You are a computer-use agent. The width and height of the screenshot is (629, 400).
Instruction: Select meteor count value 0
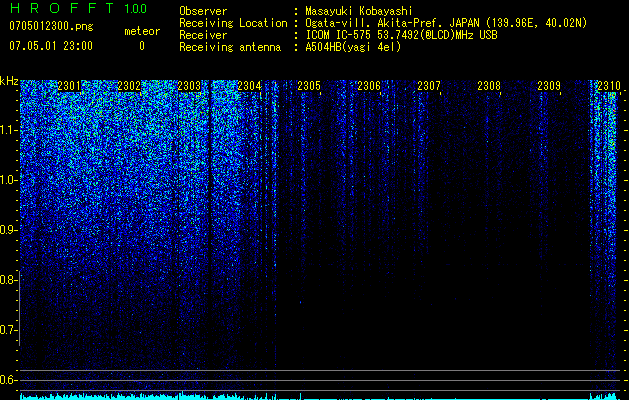click(x=142, y=46)
